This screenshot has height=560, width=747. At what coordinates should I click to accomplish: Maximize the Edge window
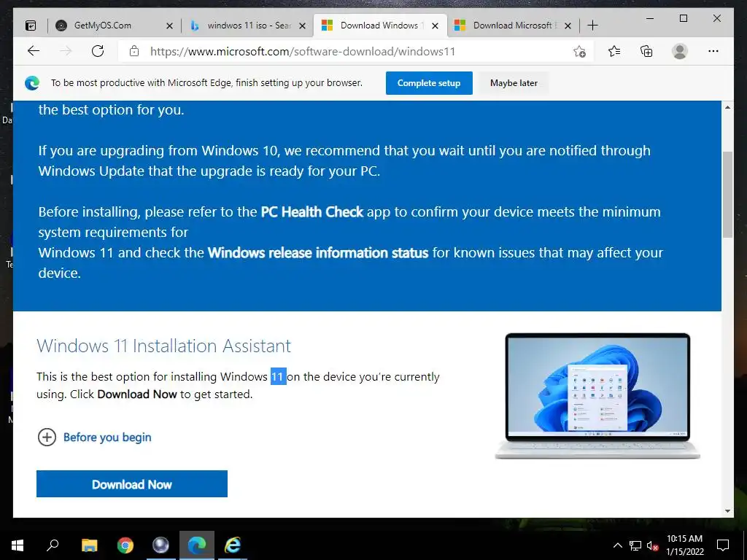[x=683, y=18]
